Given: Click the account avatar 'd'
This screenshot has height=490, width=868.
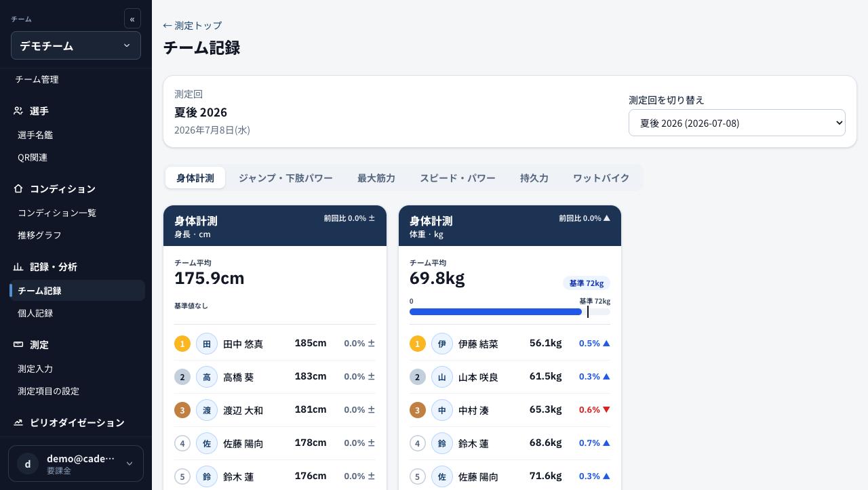Looking at the screenshot, I should 28,464.
